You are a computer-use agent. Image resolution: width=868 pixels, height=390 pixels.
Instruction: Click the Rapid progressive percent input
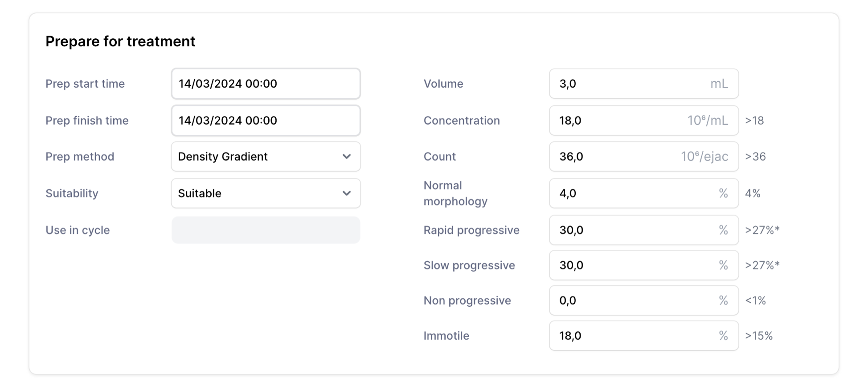(633, 230)
